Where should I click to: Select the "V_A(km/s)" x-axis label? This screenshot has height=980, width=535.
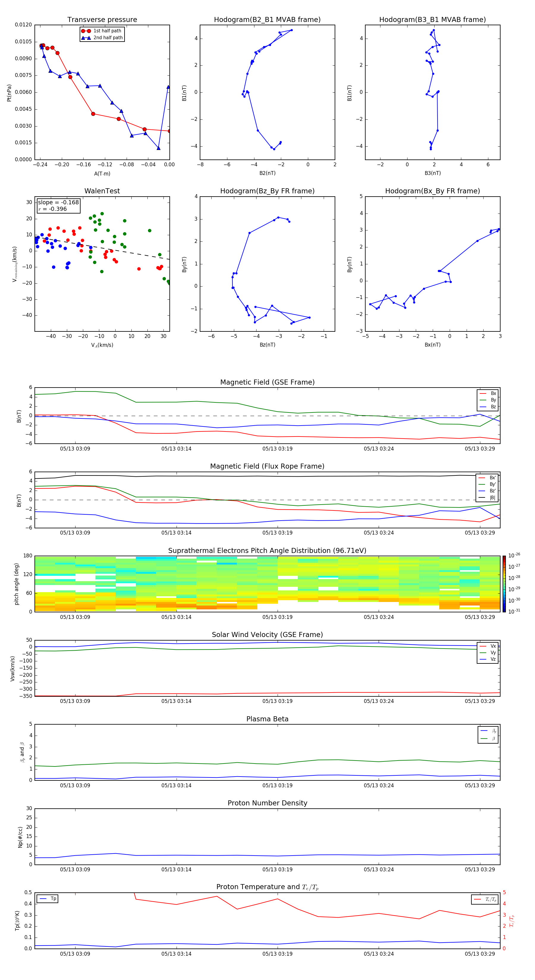102,345
